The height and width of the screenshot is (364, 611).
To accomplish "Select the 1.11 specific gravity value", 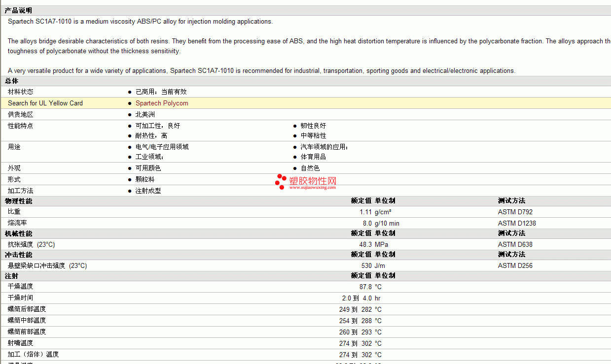I will pyautogui.click(x=366, y=212).
